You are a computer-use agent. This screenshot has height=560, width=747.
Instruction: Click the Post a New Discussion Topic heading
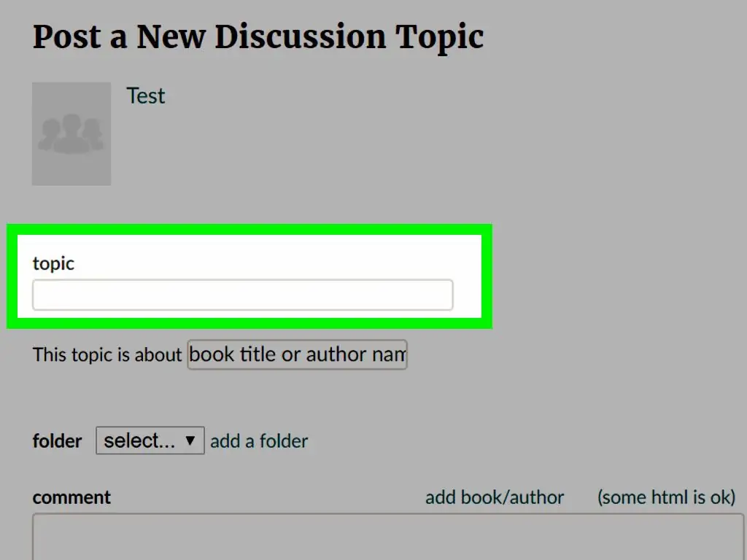pyautogui.click(x=258, y=37)
